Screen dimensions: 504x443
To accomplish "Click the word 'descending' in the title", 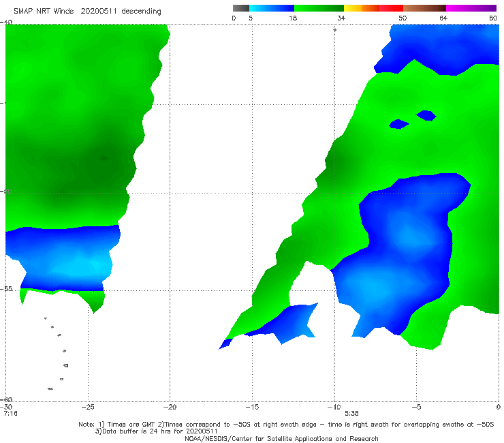I will [141, 12].
